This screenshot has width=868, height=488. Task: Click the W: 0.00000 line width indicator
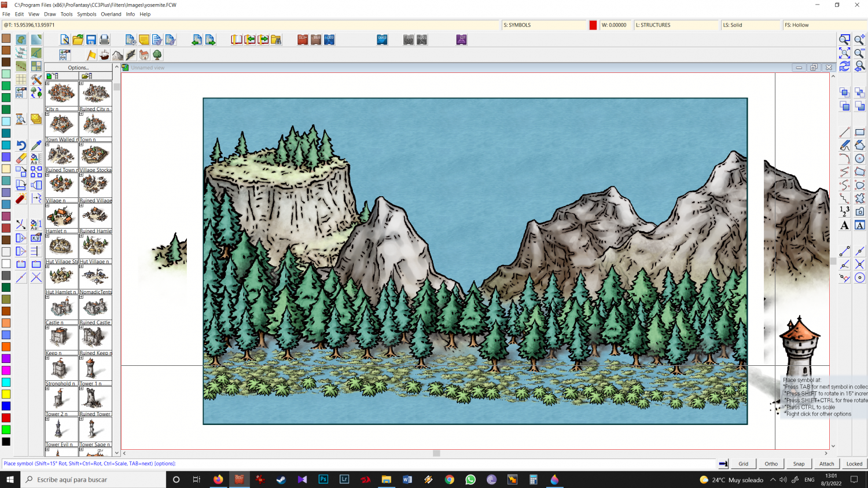(x=616, y=25)
